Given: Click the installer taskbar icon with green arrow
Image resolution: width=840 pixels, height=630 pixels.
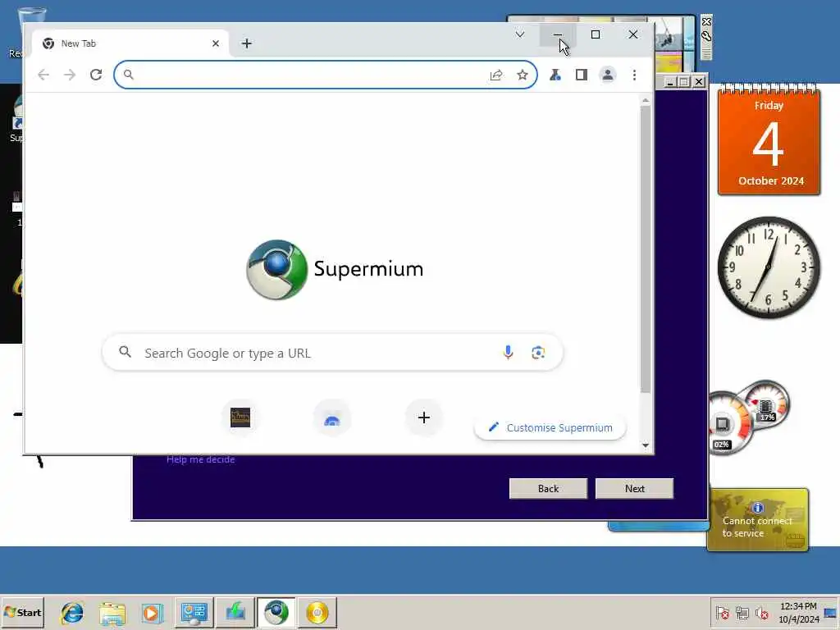Looking at the screenshot, I should point(235,612).
